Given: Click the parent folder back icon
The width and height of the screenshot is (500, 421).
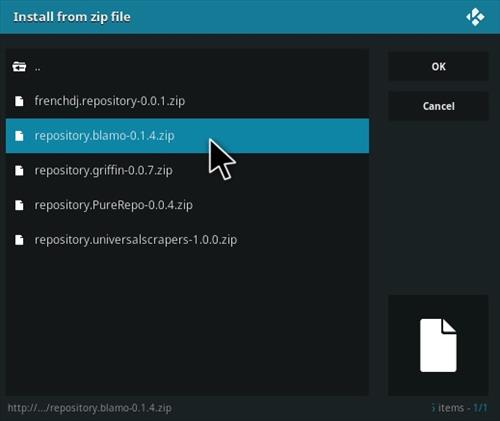Looking at the screenshot, I should click(x=19, y=67).
